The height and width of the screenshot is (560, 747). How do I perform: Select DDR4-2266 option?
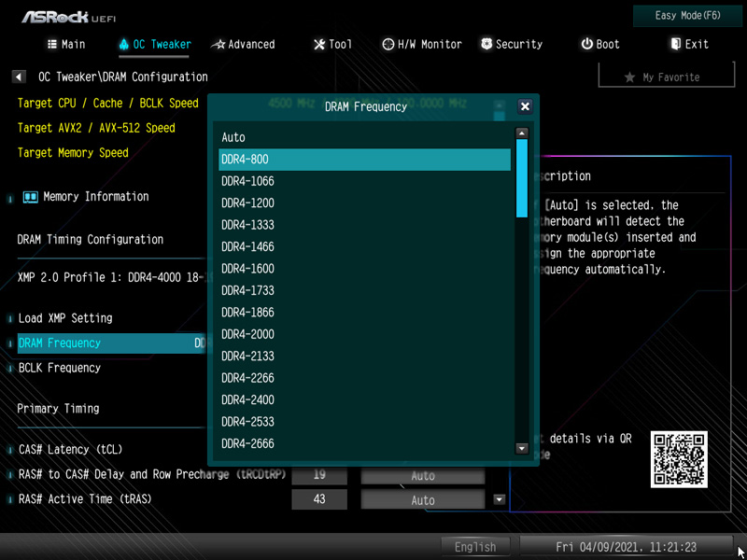[364, 378]
